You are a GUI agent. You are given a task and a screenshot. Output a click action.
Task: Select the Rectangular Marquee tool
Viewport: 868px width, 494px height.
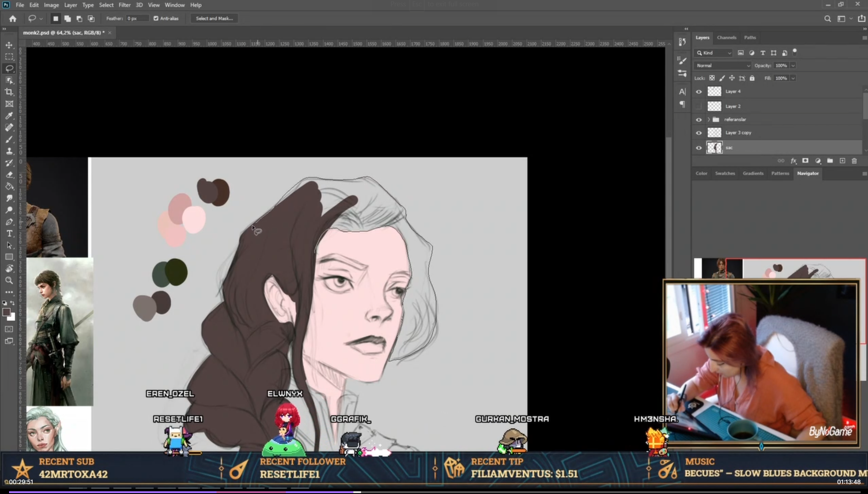(9, 57)
